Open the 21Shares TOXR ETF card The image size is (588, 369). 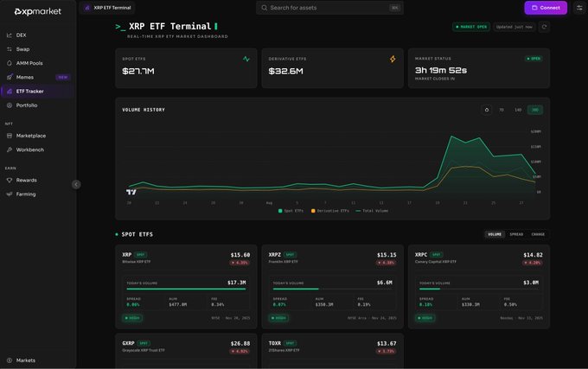click(332, 351)
